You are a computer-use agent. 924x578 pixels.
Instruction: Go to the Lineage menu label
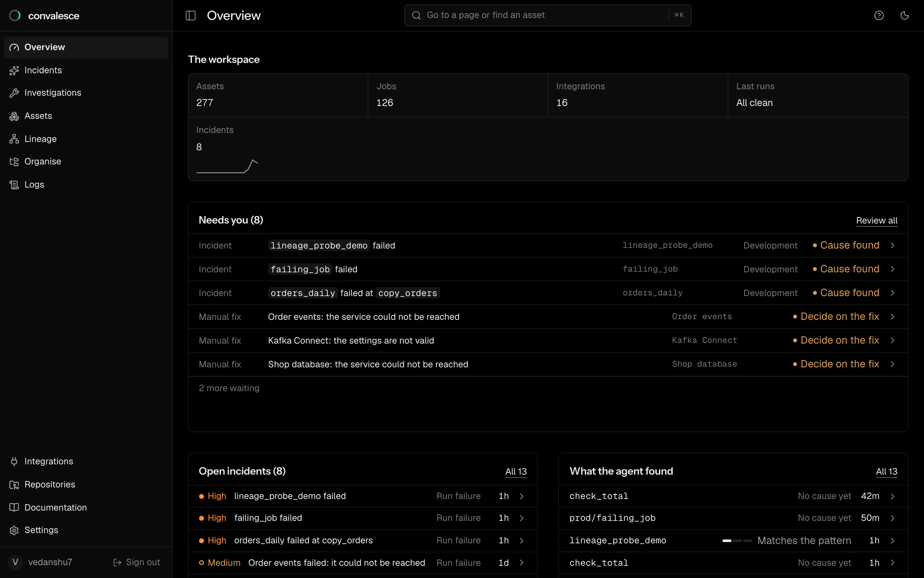40,139
